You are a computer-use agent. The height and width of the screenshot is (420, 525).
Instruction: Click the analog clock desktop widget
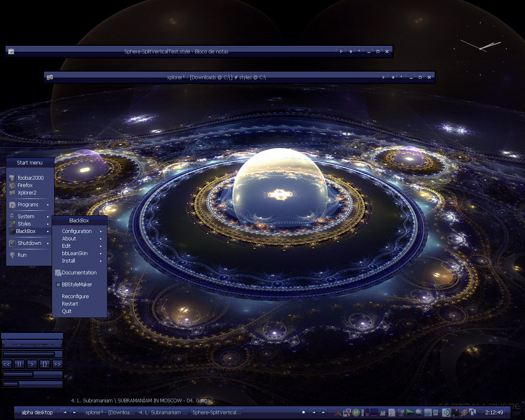pyautogui.click(x=480, y=48)
